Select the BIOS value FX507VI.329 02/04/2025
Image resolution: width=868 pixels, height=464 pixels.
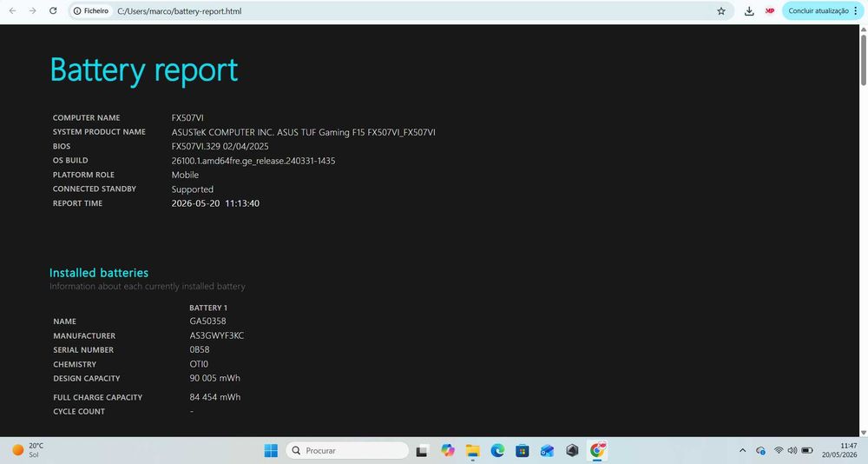(x=220, y=146)
